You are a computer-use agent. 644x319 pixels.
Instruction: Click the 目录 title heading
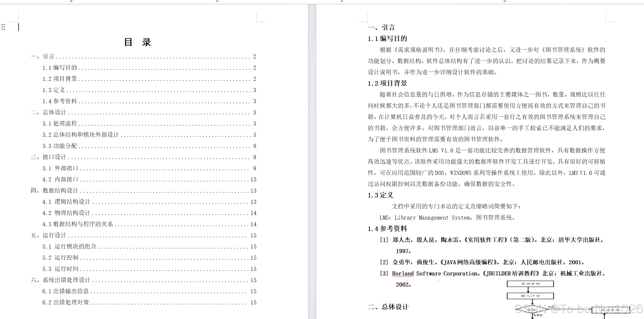[138, 42]
